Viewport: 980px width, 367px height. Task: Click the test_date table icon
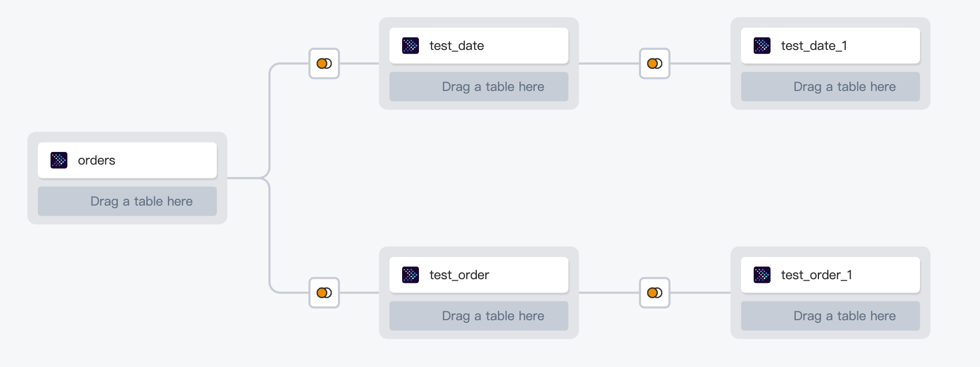411,46
